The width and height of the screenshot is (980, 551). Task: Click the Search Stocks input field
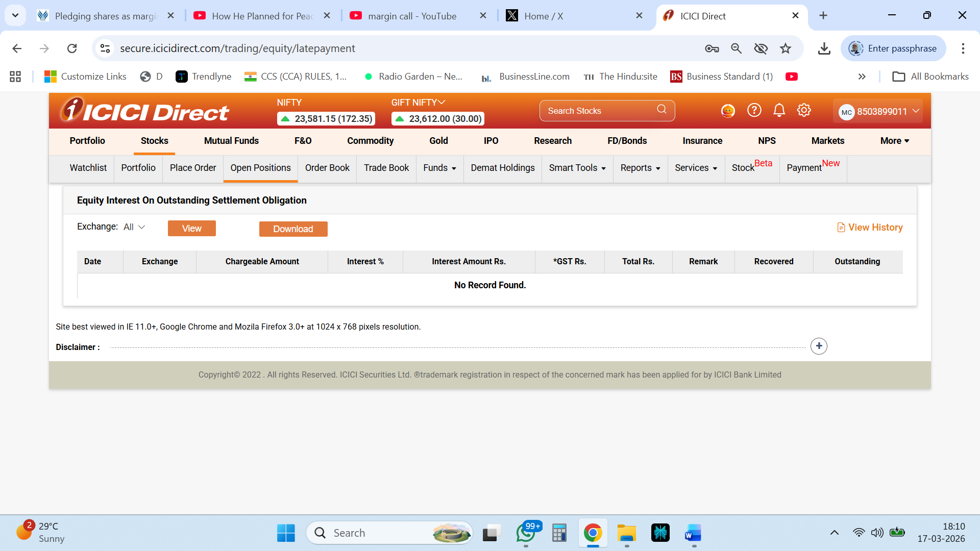coord(597,111)
